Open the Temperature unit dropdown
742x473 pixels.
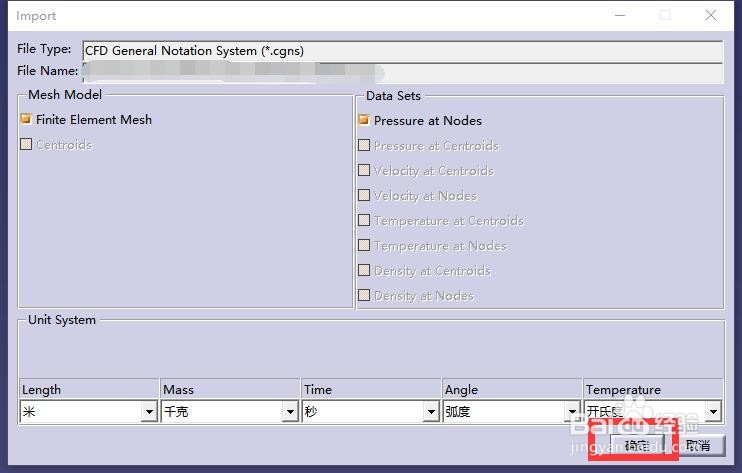[x=713, y=412]
